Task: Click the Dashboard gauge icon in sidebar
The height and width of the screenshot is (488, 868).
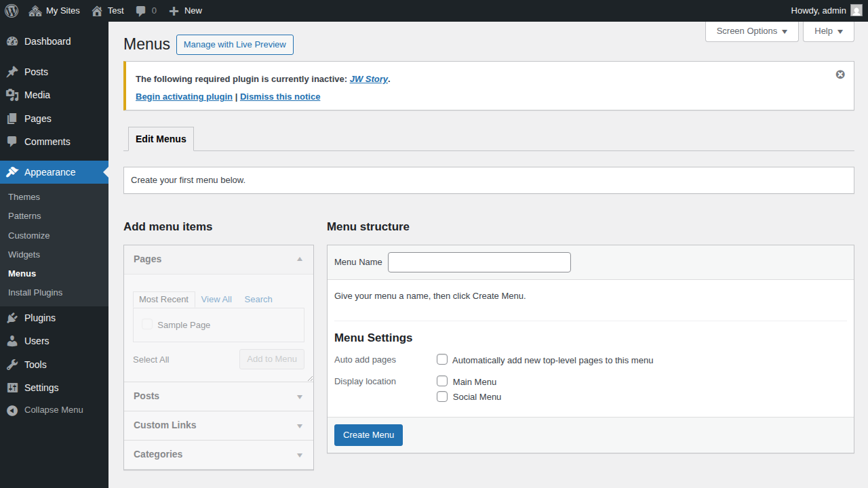Action: pos(12,41)
